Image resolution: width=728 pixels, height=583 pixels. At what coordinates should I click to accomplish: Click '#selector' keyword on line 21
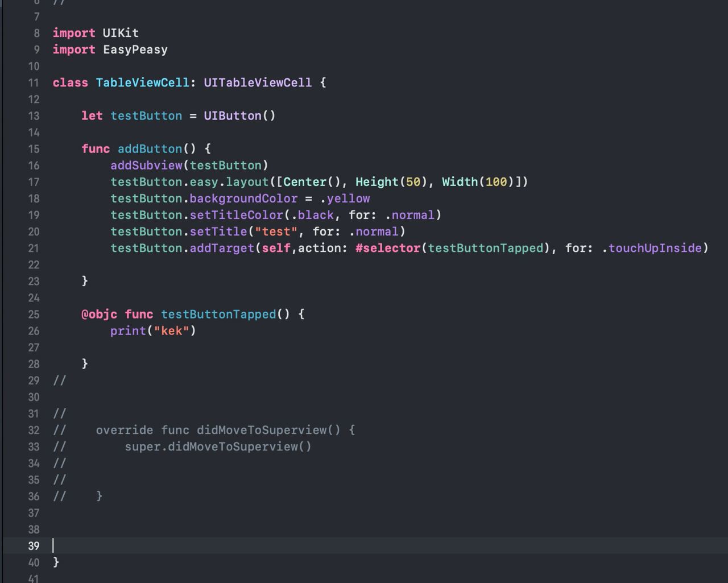coord(388,247)
